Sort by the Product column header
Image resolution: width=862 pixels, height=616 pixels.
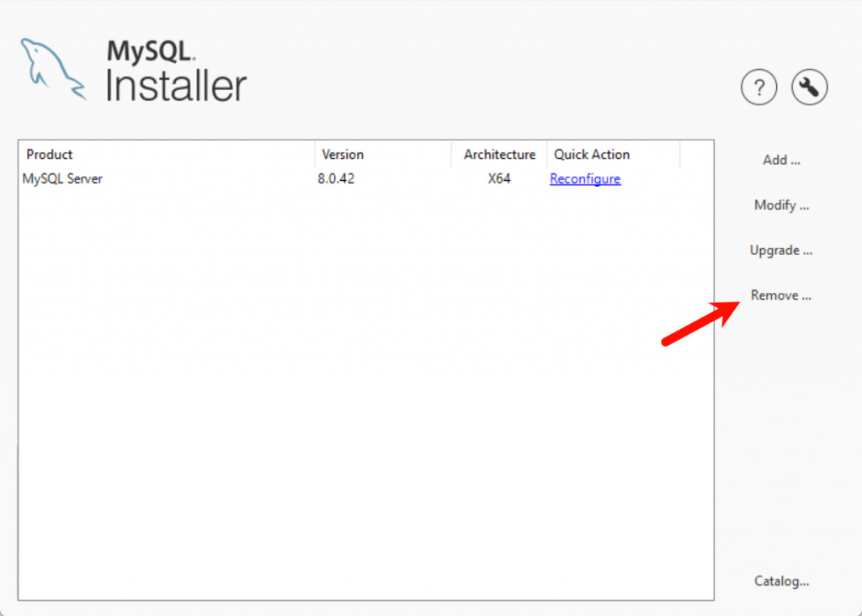click(50, 154)
